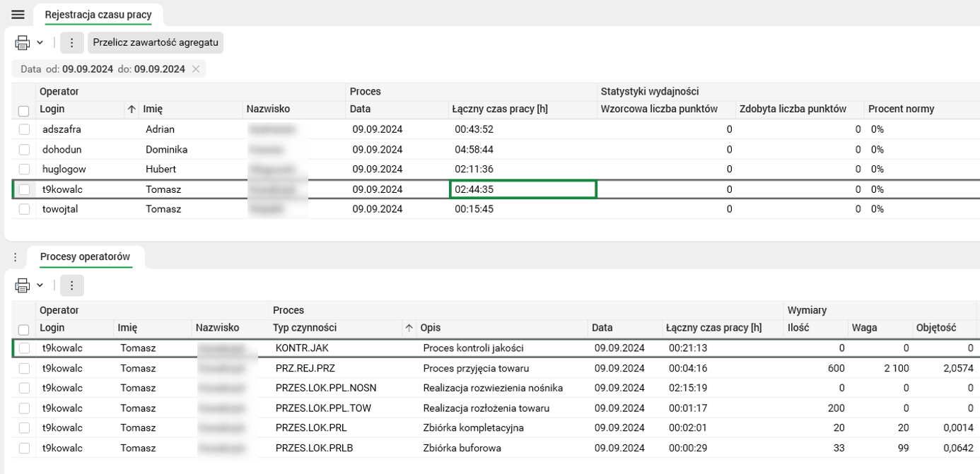Open the print dropdown chevron in the lower panel
Screen dimensions: 980x474
tap(41, 285)
